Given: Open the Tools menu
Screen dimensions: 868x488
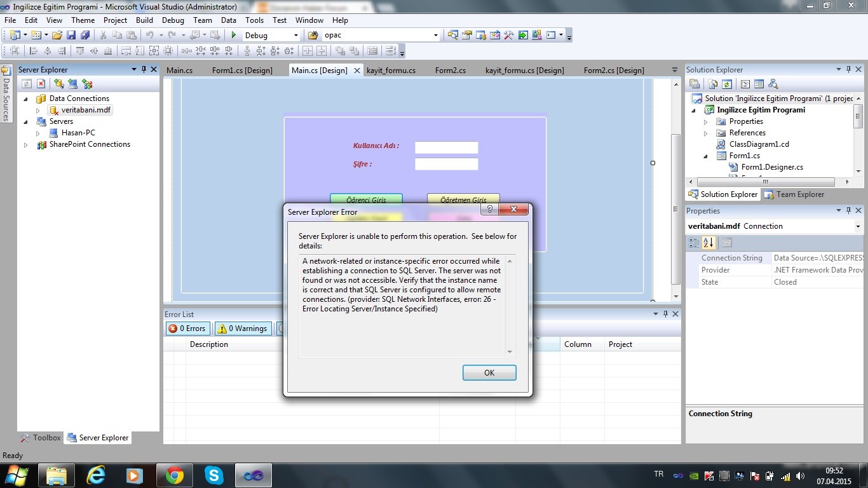Looking at the screenshot, I should click(x=254, y=20).
